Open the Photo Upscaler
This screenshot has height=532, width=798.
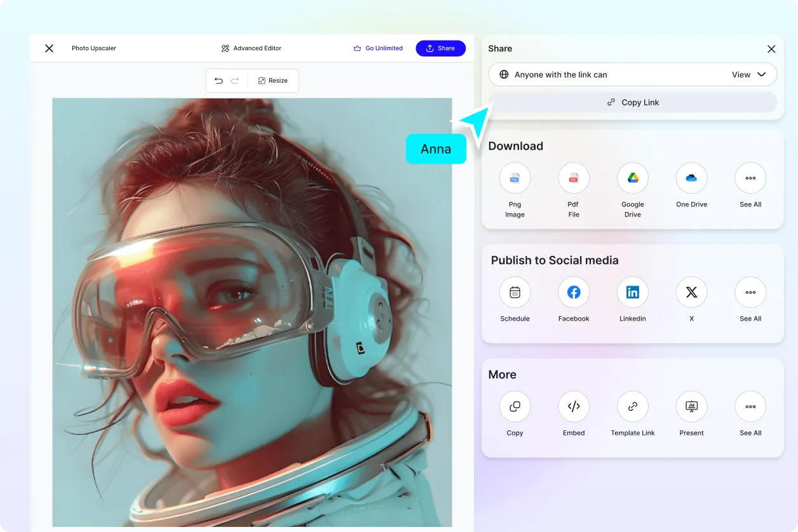[94, 48]
